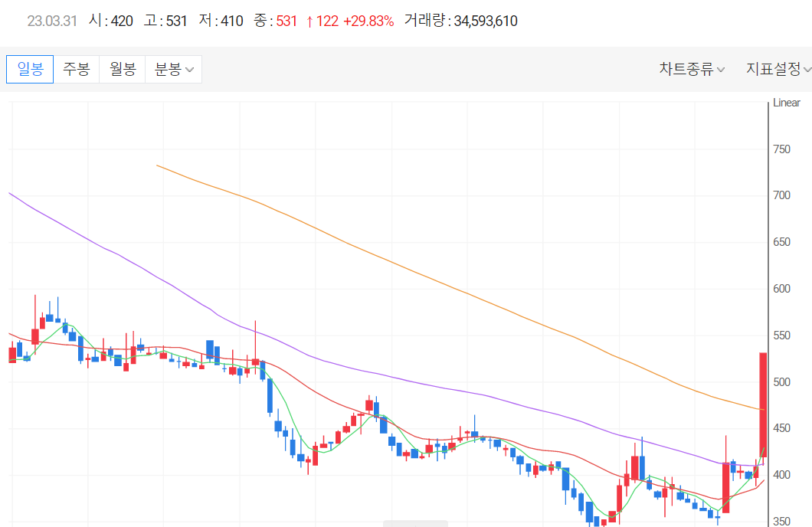The width and height of the screenshot is (812, 527).
Task: Click the 400 price axis label
Action: (x=781, y=475)
